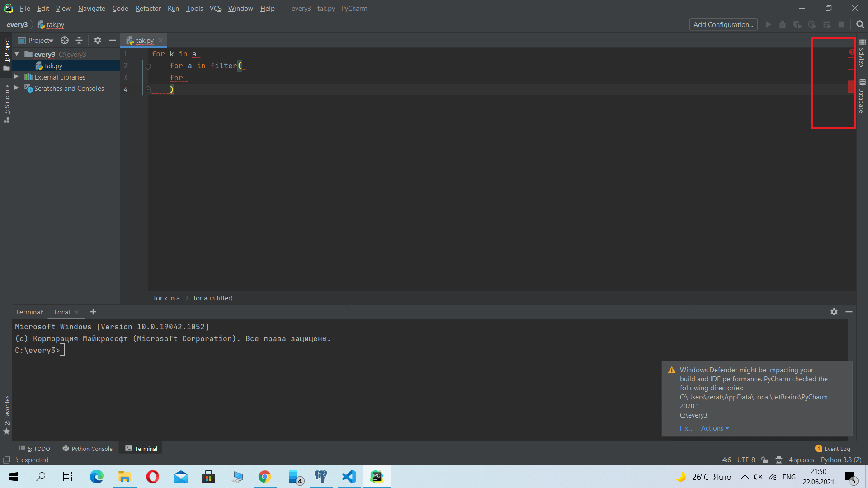This screenshot has height=488, width=868.
Task: Open the Project view dropdown
Action: (x=41, y=41)
